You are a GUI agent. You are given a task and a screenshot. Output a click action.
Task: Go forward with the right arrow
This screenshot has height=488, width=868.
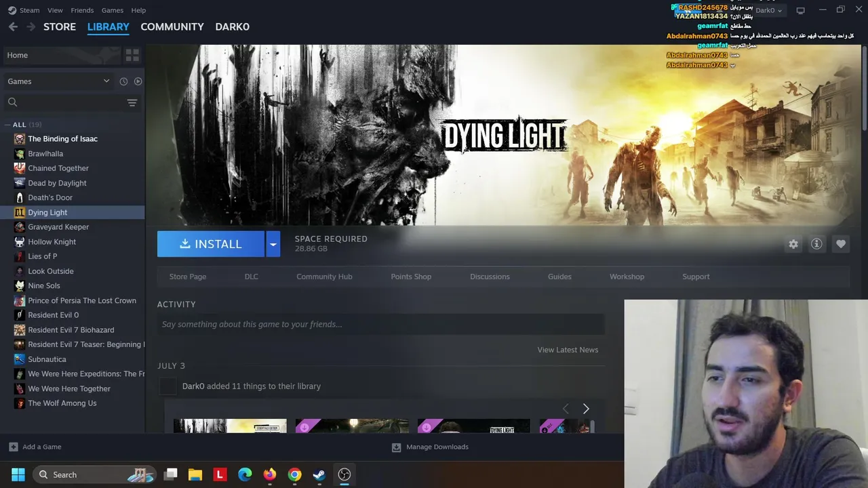click(x=31, y=26)
